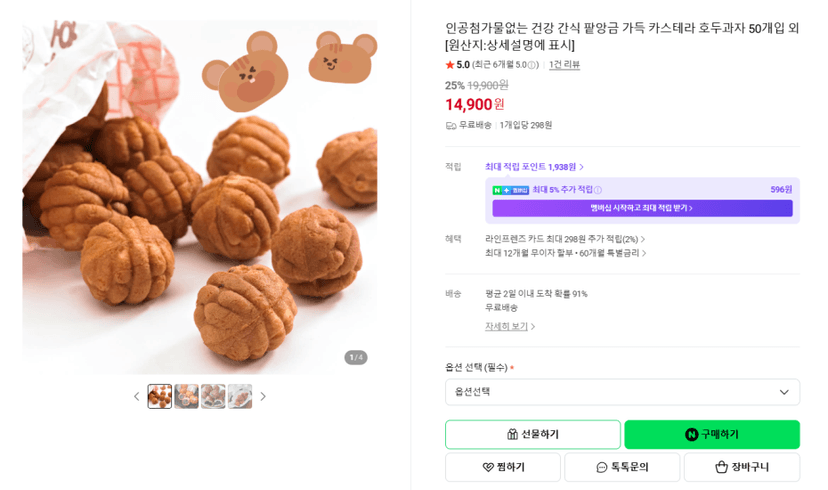Click the info icon beside 최대 5% 추가 적립
This screenshot has width=828, height=490.
click(598, 190)
